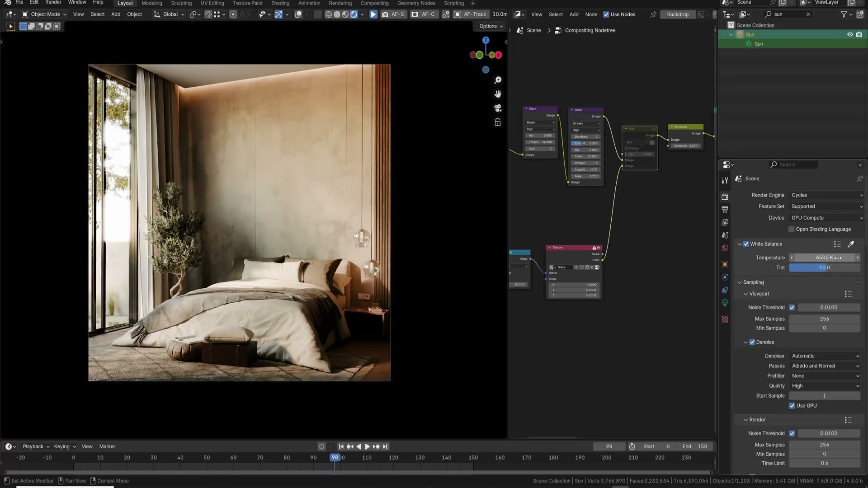This screenshot has height=488, width=868.
Task: Toggle the Viewport Denoise checkbox
Action: 752,342
